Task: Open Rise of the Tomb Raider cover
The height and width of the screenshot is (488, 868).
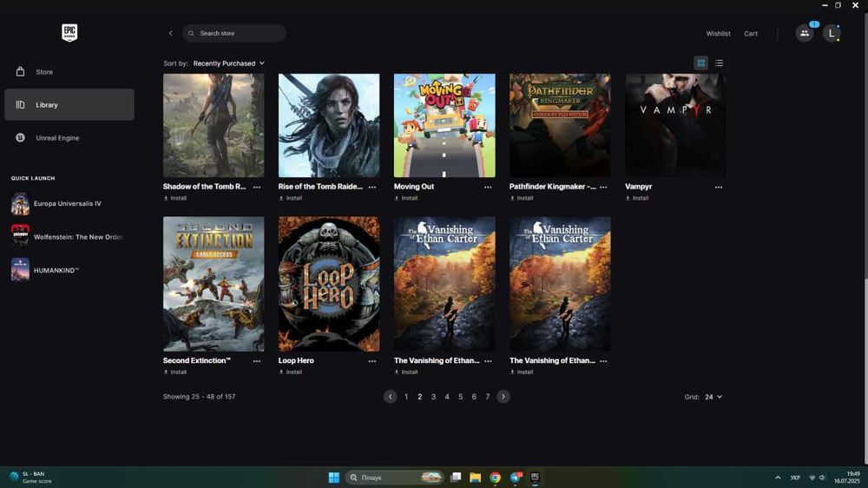Action: 329,125
